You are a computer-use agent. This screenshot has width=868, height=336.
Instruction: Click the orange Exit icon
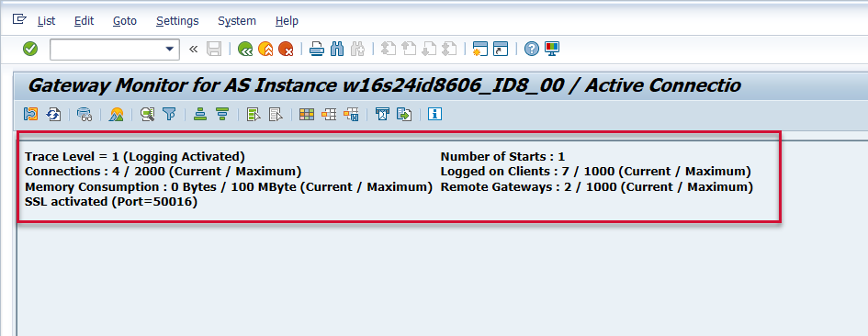265,49
